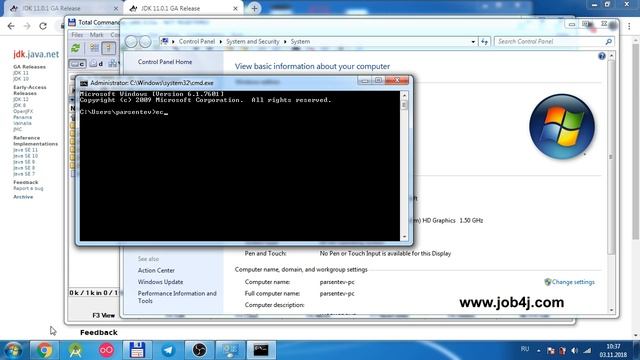Open the Action Center link
640x360 pixels.
[x=156, y=271]
